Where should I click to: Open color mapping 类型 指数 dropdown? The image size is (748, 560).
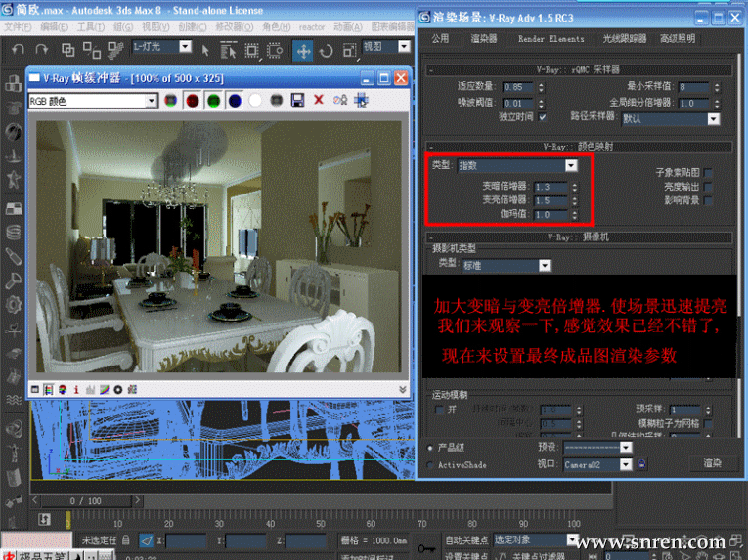571,165
